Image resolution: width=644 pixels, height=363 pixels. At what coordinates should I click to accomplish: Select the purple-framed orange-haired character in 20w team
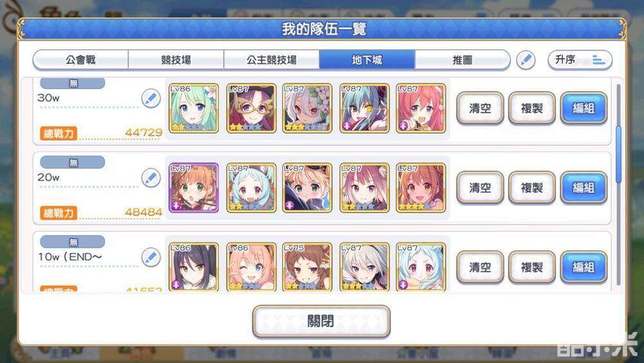193,188
